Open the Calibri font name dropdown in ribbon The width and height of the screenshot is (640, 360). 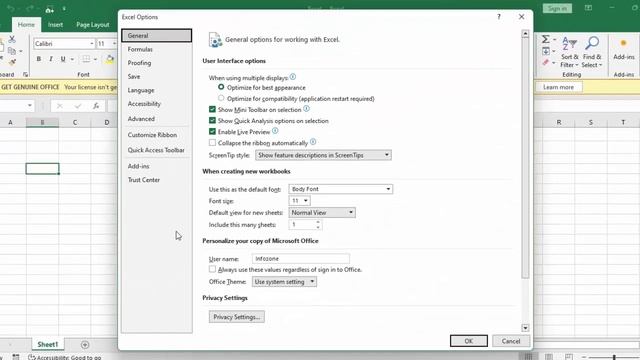pyautogui.click(x=92, y=44)
